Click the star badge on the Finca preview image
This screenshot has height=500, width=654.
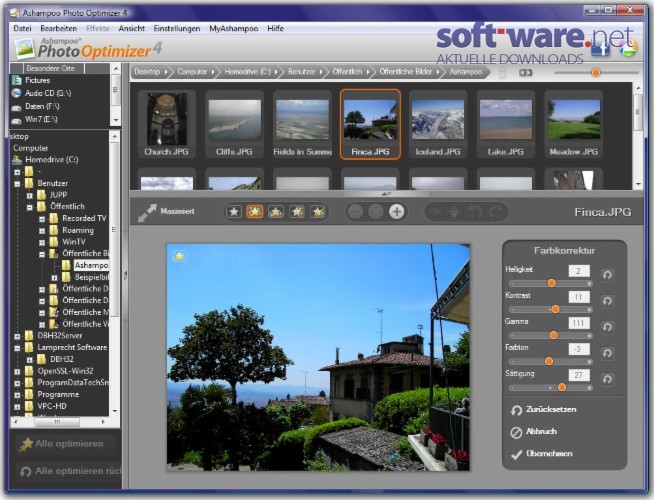pos(179,256)
